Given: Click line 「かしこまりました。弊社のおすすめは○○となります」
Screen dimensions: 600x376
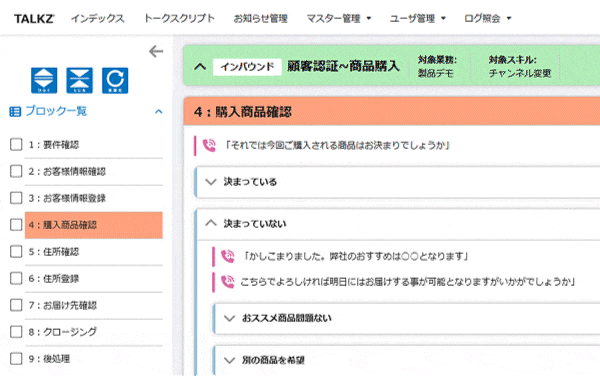Looking at the screenshot, I should click(356, 256).
